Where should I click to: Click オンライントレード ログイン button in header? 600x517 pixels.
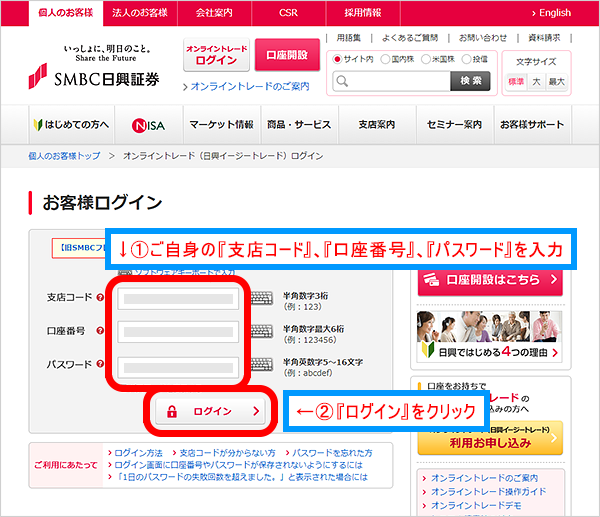[x=217, y=55]
